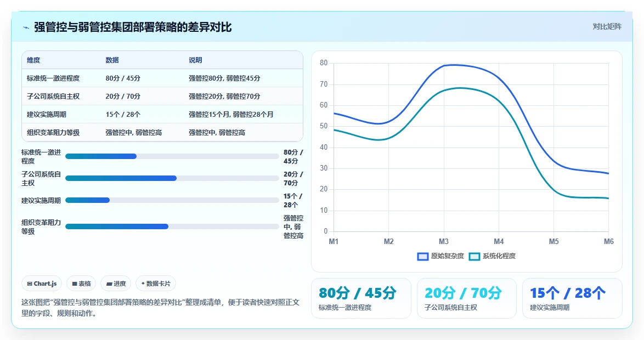Click the 维度 column header
644x340 pixels.
(33, 60)
